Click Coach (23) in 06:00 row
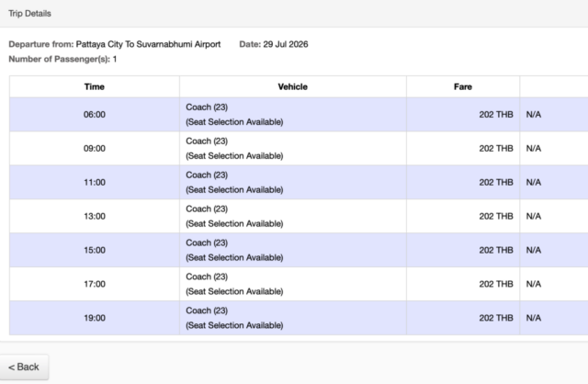The width and height of the screenshot is (588, 384). (207, 107)
